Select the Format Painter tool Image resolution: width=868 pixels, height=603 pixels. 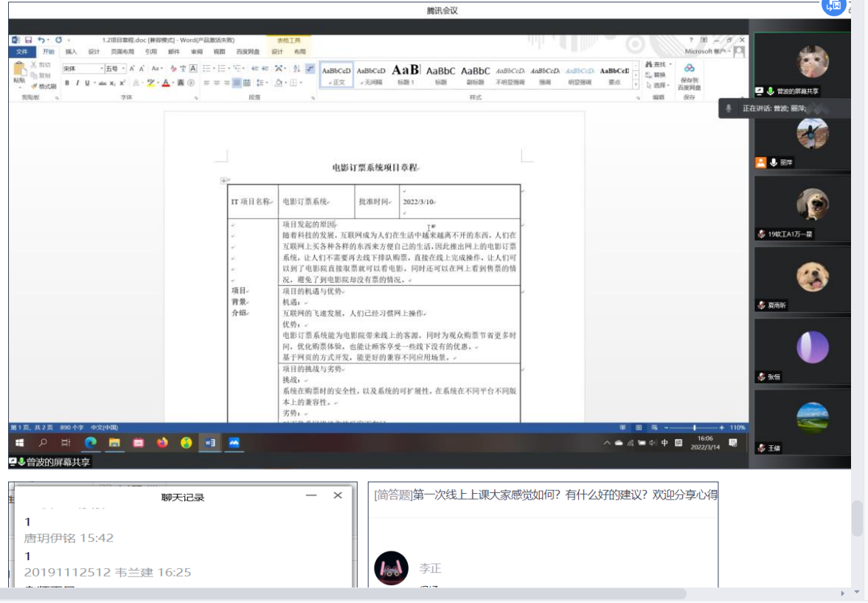coord(44,86)
